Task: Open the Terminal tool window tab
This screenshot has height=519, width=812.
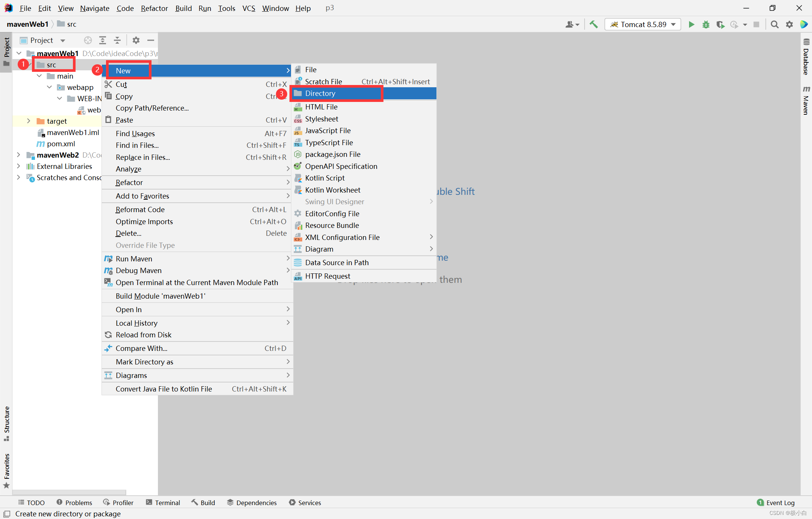Action: coord(163,502)
